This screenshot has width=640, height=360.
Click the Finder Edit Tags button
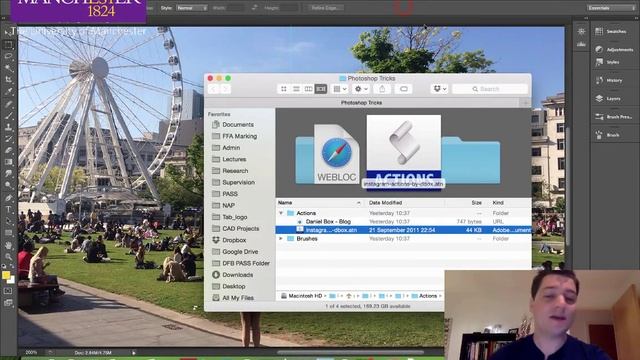(x=404, y=89)
